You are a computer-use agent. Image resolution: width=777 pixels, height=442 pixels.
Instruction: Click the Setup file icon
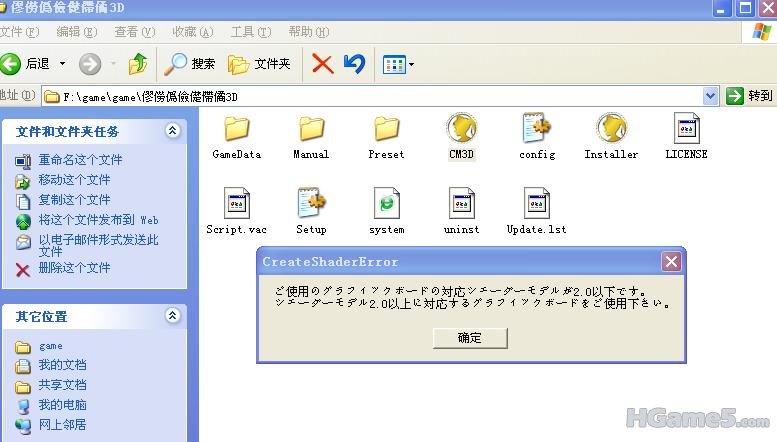(x=311, y=204)
